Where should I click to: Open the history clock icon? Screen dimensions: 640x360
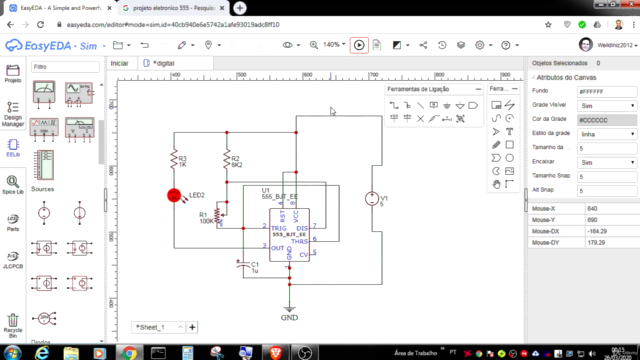(x=442, y=45)
